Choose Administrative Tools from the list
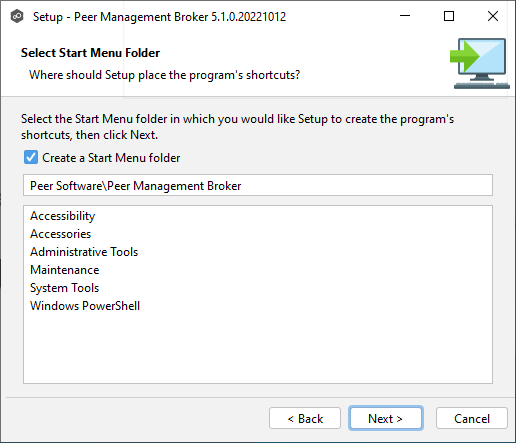 pos(84,252)
